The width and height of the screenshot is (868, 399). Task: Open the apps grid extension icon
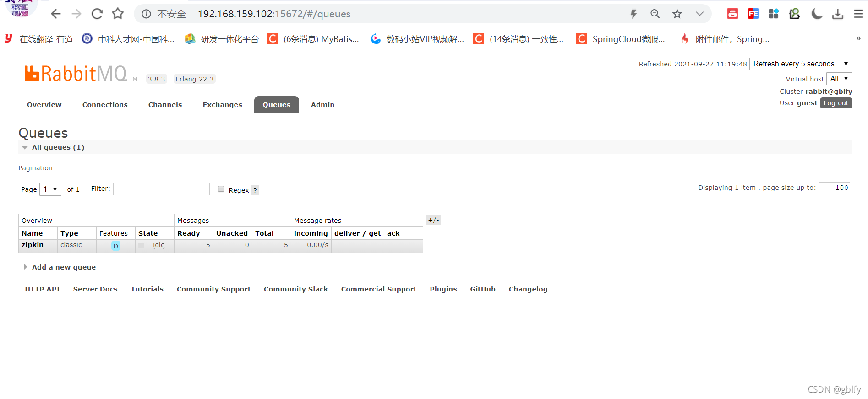[774, 14]
